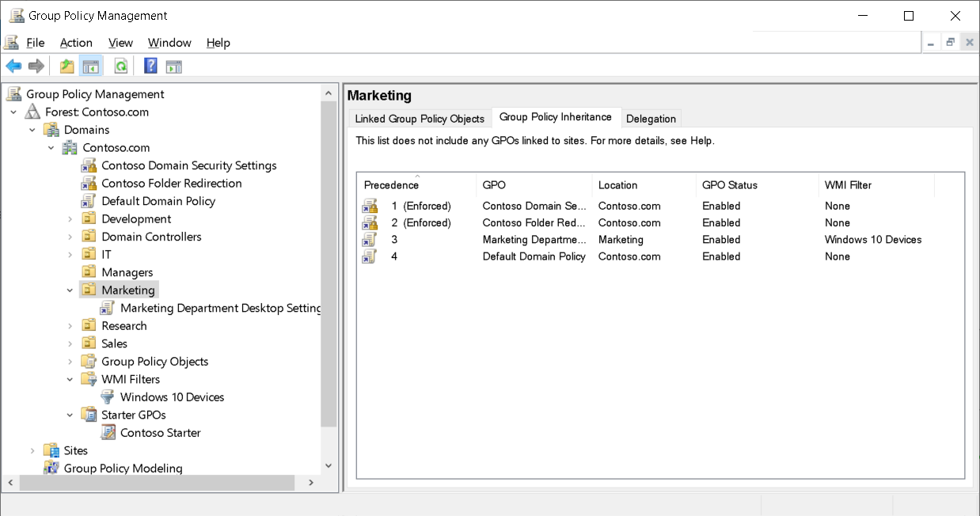980x516 pixels.
Task: Switch to the Linked Group Policy Objects tab
Action: [x=419, y=118]
